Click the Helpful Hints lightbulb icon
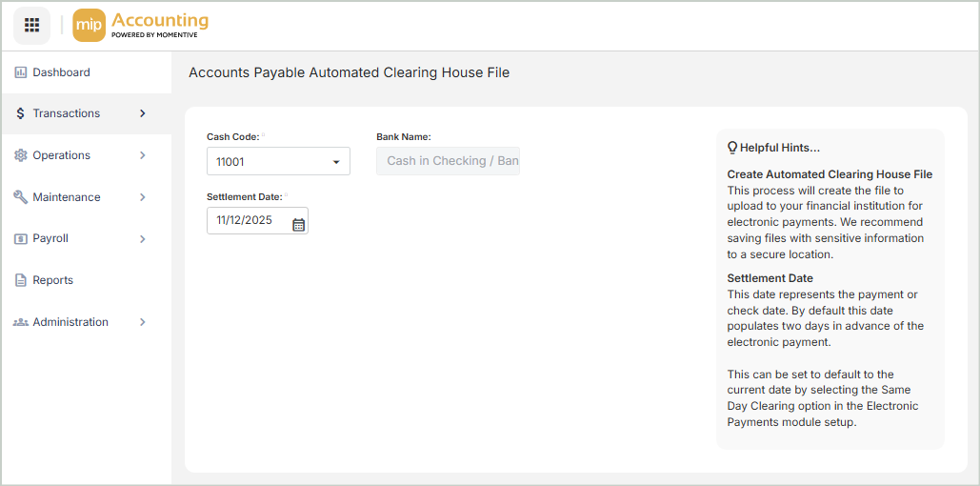The image size is (980, 486). coord(732,148)
